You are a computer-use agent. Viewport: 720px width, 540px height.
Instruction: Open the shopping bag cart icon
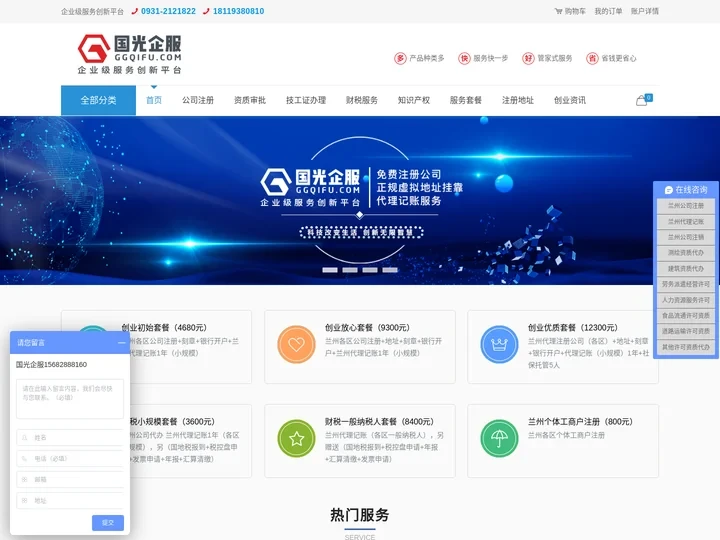642,100
